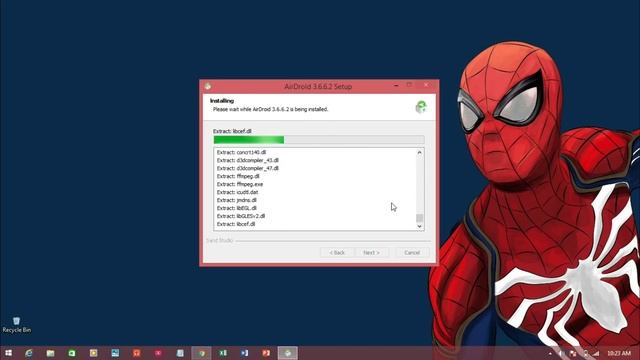Click 'Please wait while AirDroid' message
Screen dimensions: 640x360
tap(270, 109)
